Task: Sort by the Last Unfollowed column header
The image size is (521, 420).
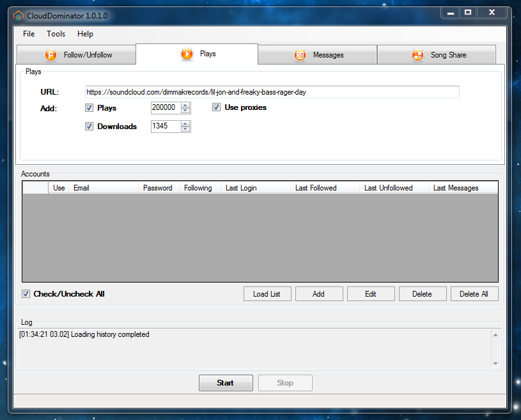Action: [x=394, y=188]
